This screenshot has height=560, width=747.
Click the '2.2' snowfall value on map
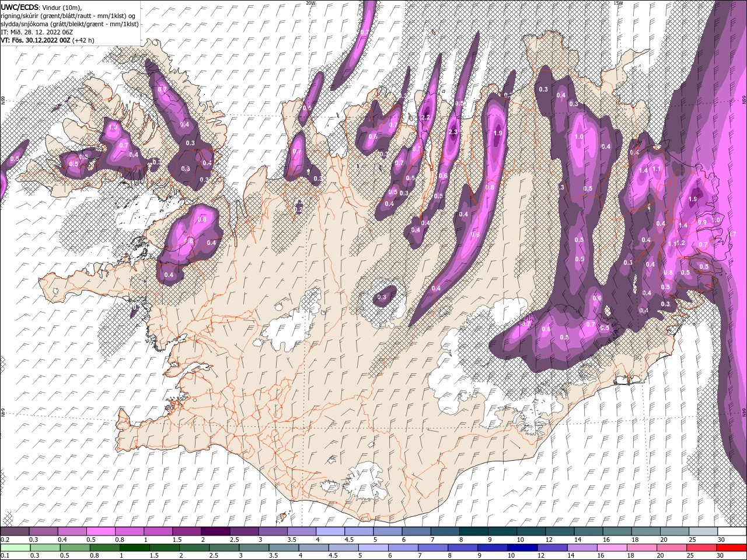tap(425, 117)
